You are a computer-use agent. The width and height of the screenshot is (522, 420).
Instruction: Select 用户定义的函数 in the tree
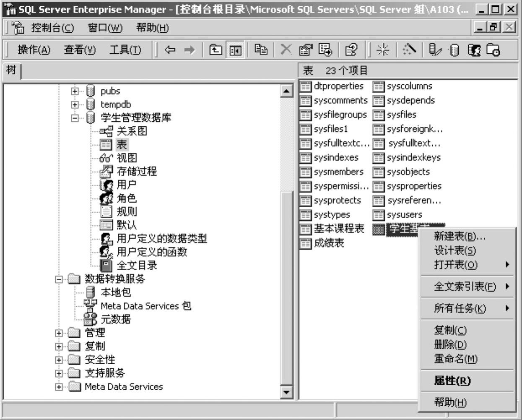[x=152, y=252]
